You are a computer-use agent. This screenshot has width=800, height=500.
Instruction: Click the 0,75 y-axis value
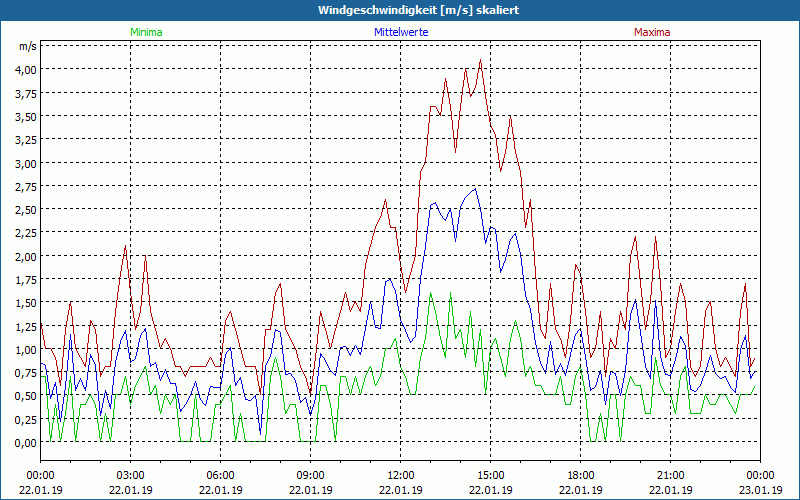[x=26, y=373]
